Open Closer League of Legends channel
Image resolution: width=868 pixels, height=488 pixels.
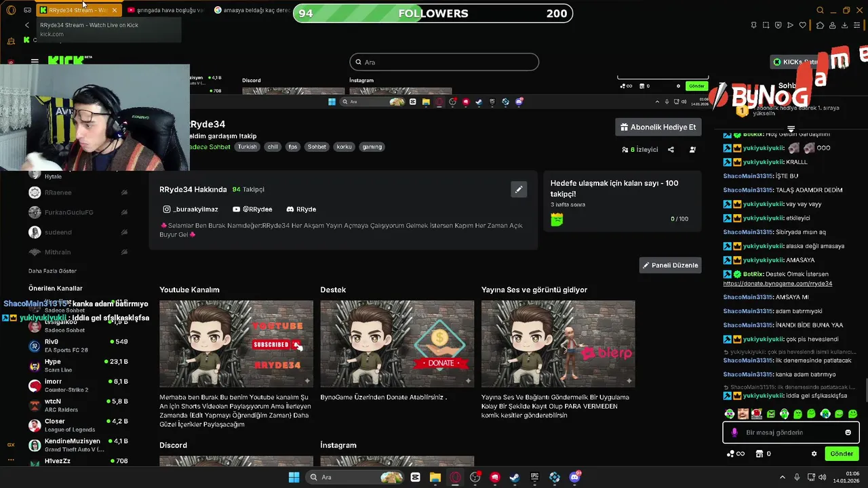(78, 425)
